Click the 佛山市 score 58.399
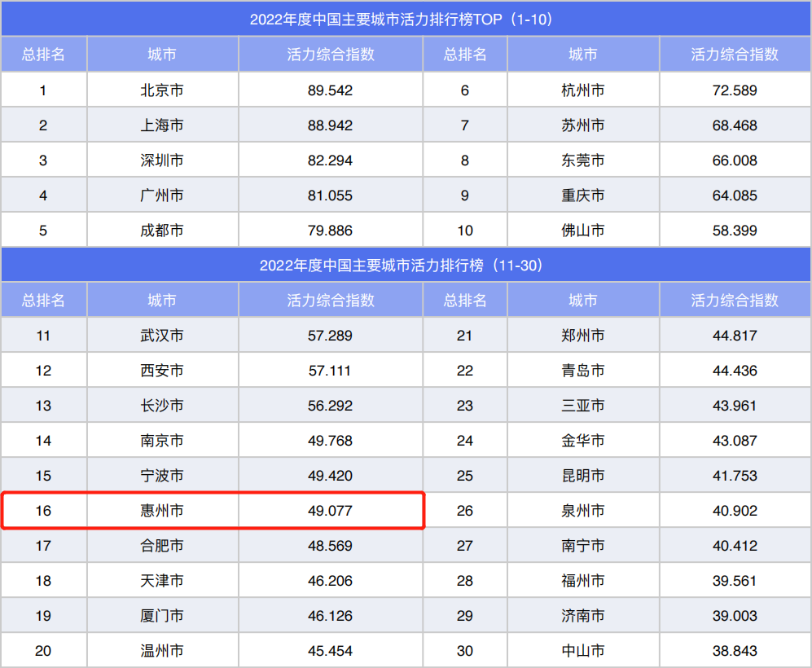Screen dimensions: 812x668 [x=735, y=231]
